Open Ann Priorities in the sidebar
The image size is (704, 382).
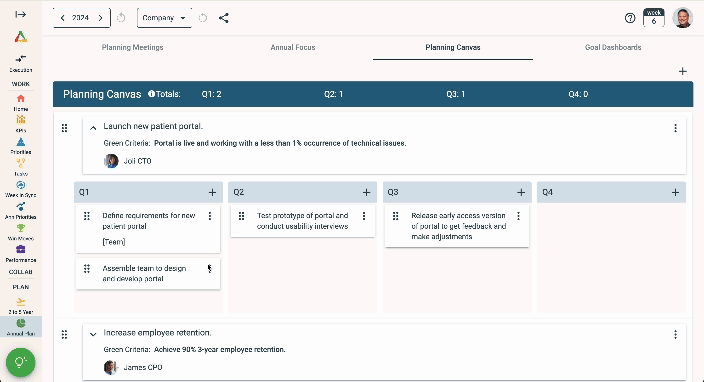[21, 211]
